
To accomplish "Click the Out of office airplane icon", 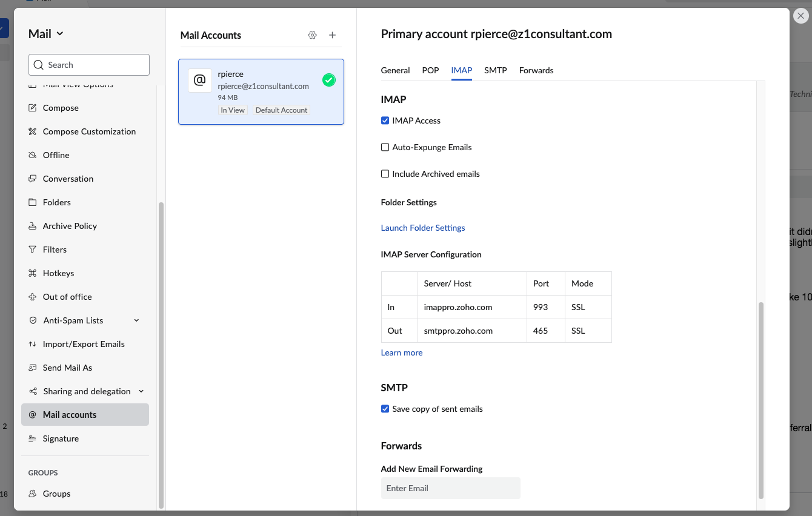I will pyautogui.click(x=33, y=297).
